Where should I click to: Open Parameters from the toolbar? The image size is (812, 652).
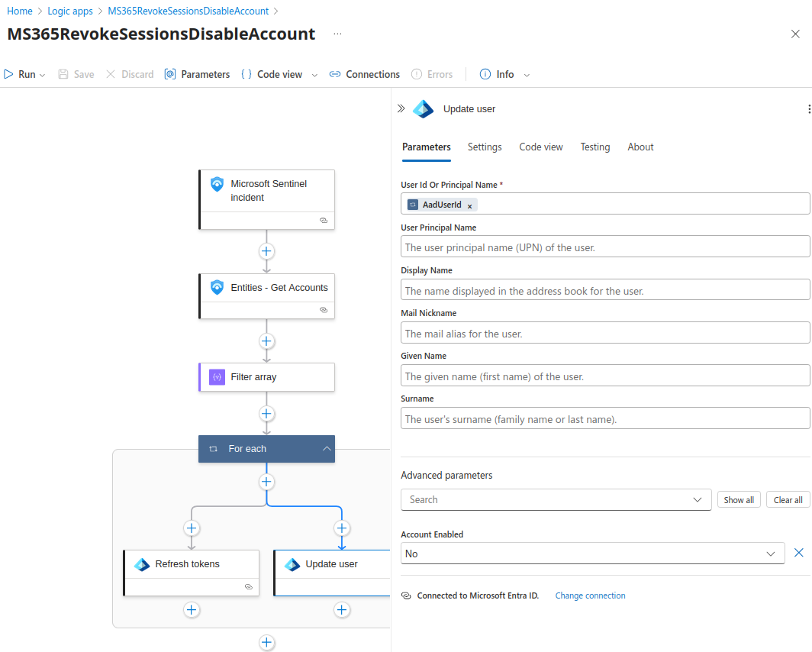tap(197, 74)
